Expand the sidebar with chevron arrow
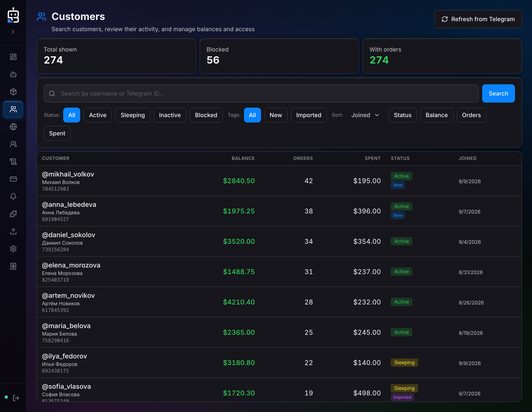This screenshot has height=412, width=532. click(x=13, y=32)
